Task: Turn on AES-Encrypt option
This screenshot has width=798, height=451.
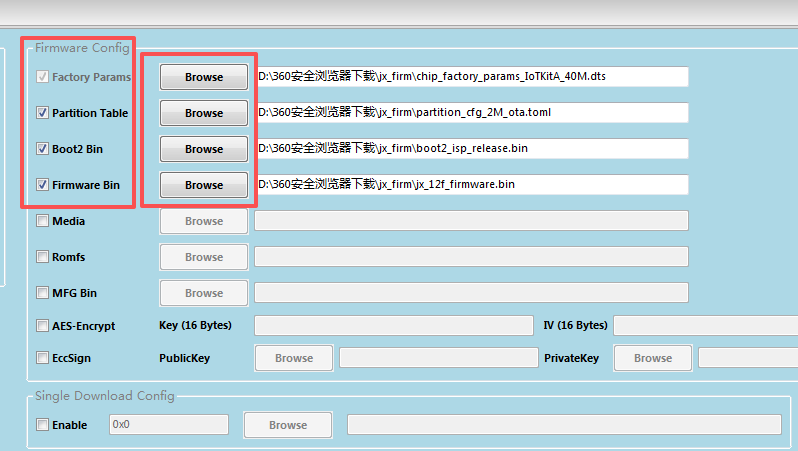Action: (42, 326)
